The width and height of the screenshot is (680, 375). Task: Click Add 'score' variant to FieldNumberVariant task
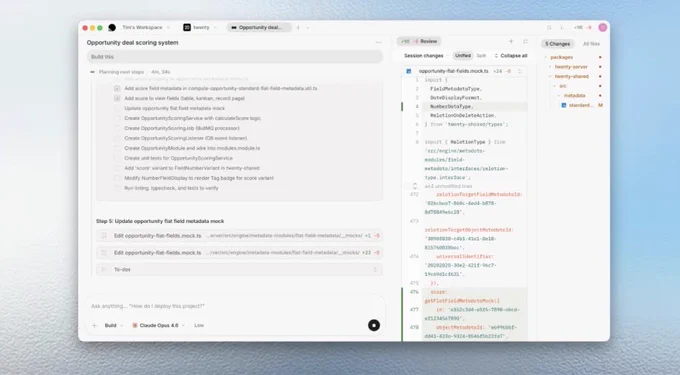click(x=192, y=168)
